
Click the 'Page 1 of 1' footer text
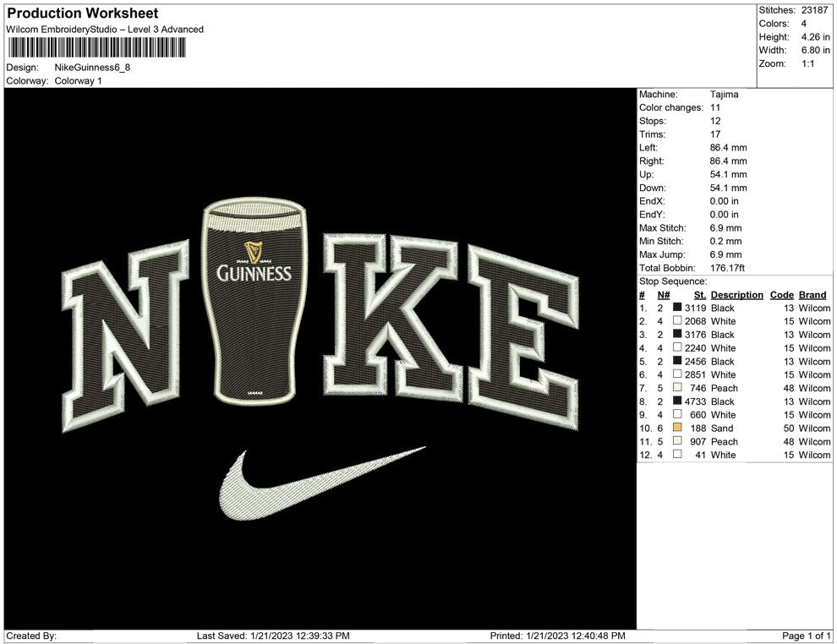(806, 636)
